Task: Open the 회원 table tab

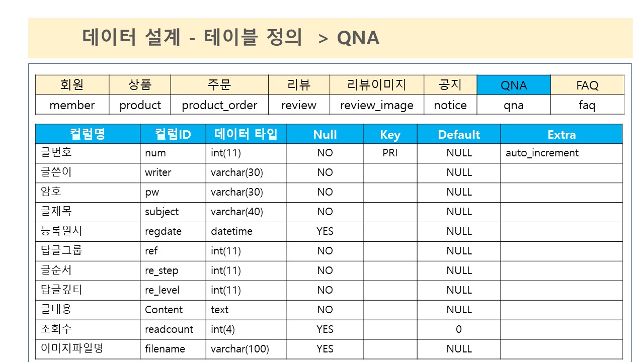Action: [x=72, y=85]
